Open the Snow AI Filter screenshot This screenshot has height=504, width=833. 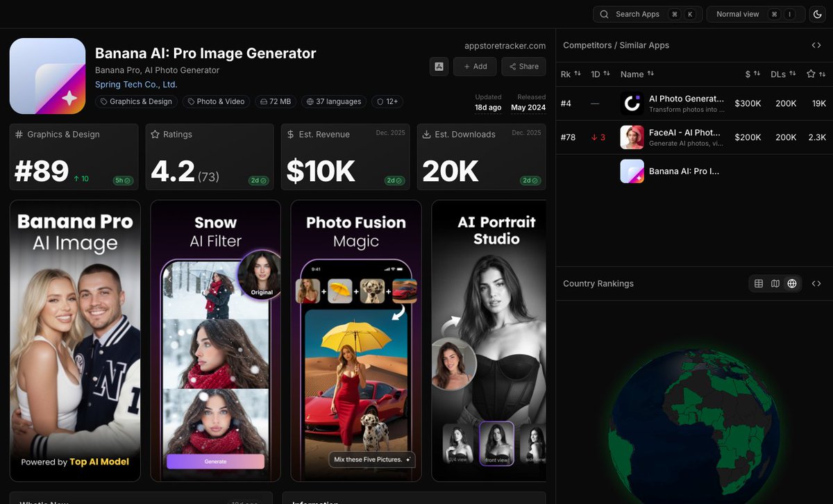pos(215,341)
